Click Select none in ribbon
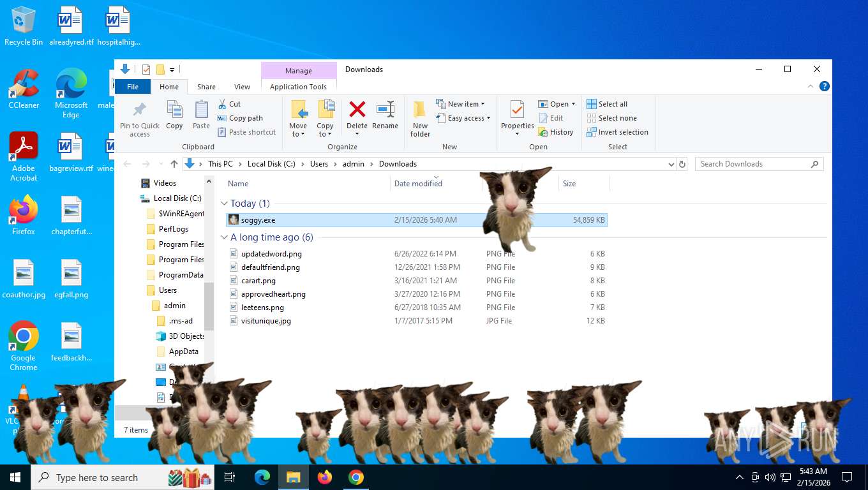 (611, 118)
